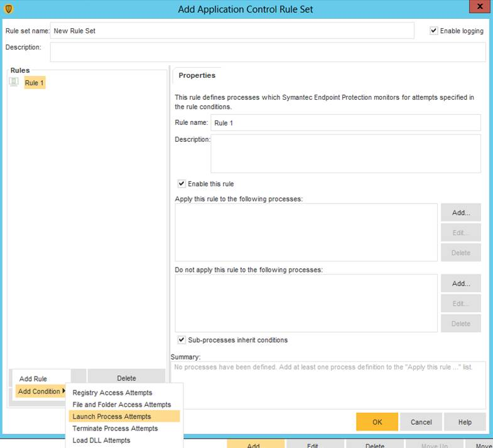
Task: Choose Launch Process Attempts condition
Action: point(124,416)
